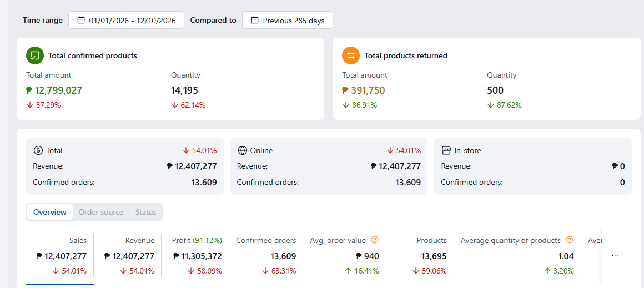Click the globe icon beside Online
644x288 pixels.
coord(242,150)
